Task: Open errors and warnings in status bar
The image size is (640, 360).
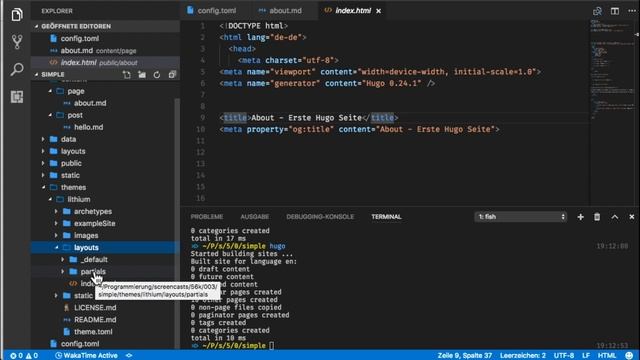Action: [x=24, y=356]
